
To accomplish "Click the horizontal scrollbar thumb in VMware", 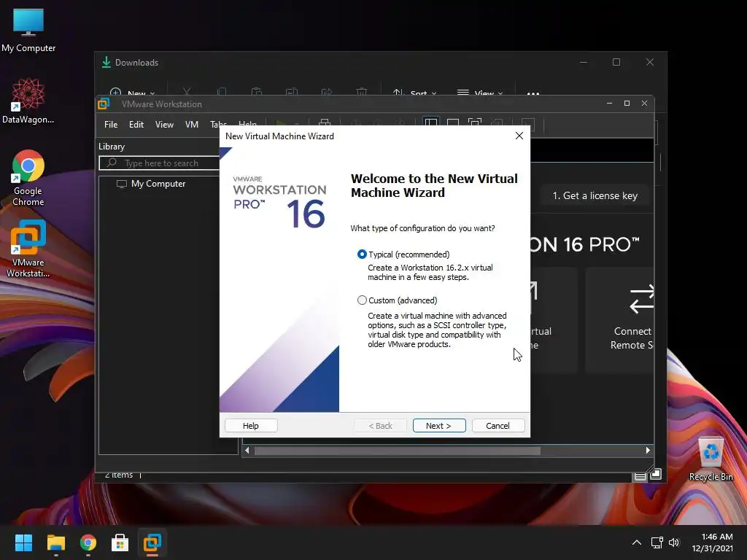I will pyautogui.click(x=398, y=451).
